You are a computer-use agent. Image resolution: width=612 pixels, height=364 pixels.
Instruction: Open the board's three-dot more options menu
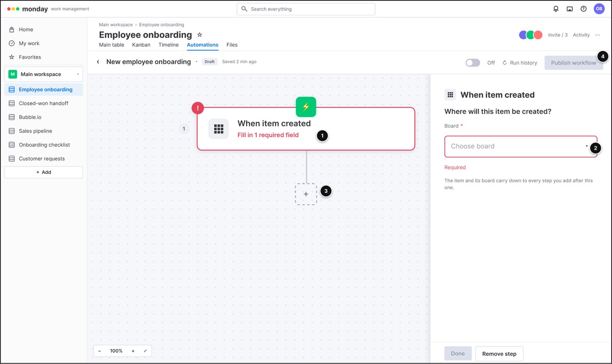point(598,35)
